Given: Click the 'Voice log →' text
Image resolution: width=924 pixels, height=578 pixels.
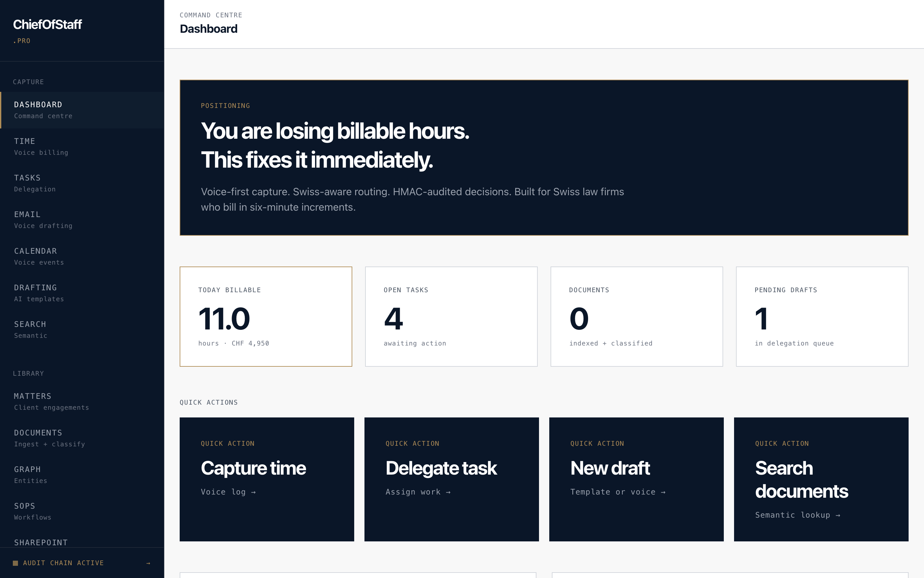Looking at the screenshot, I should coord(228,492).
